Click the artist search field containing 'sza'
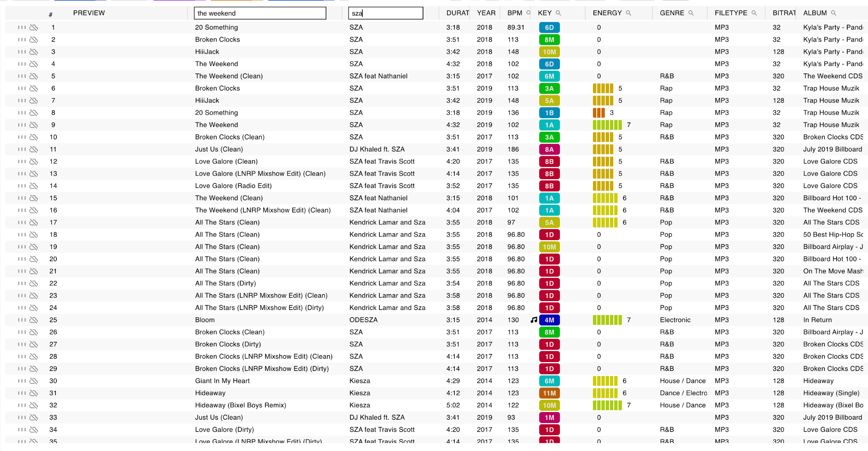Screen dimensions: 868x451 coord(385,13)
